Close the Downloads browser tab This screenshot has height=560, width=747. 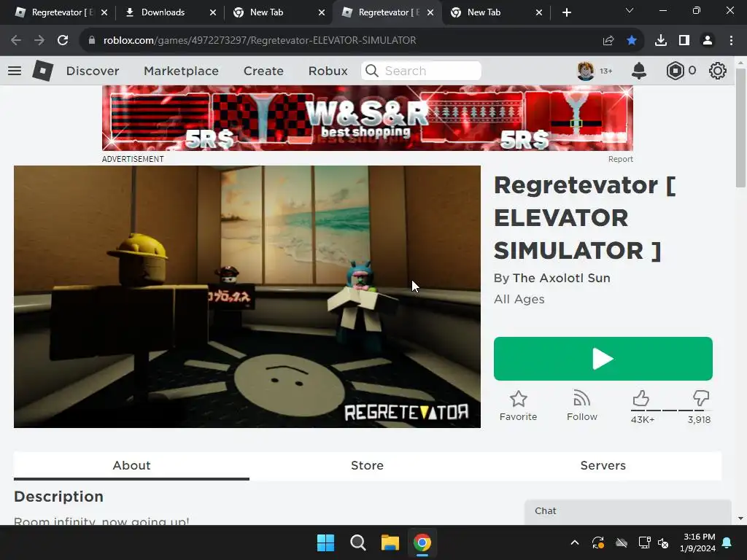213,12
